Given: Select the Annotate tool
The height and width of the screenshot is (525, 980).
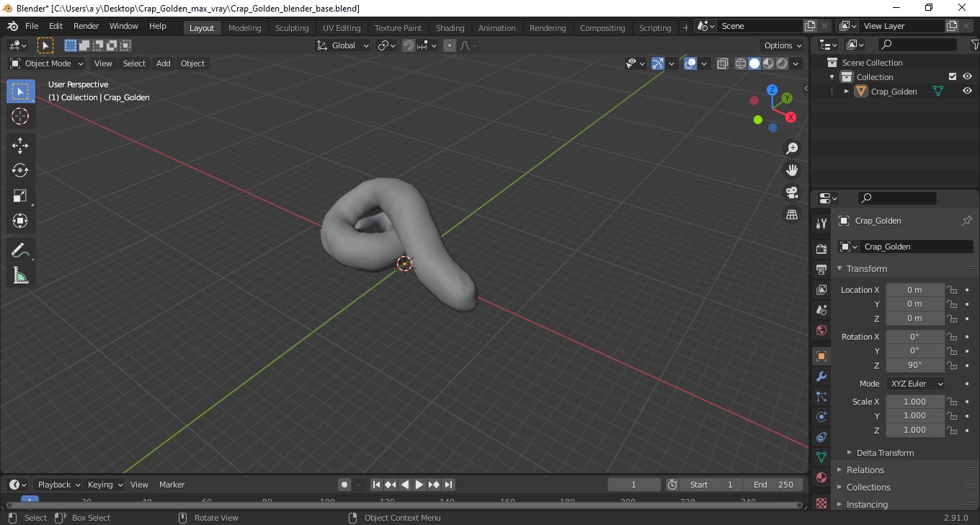Looking at the screenshot, I should pyautogui.click(x=20, y=250).
